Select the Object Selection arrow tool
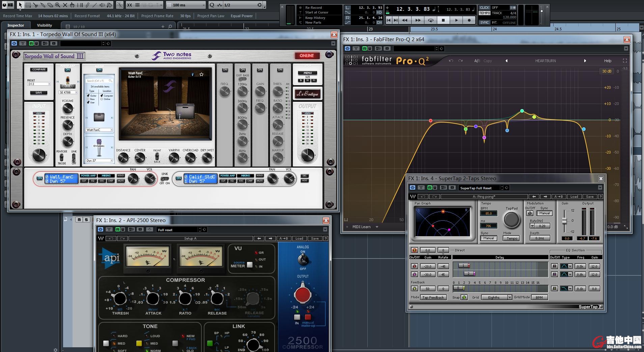The image size is (644, 352). 20,5
